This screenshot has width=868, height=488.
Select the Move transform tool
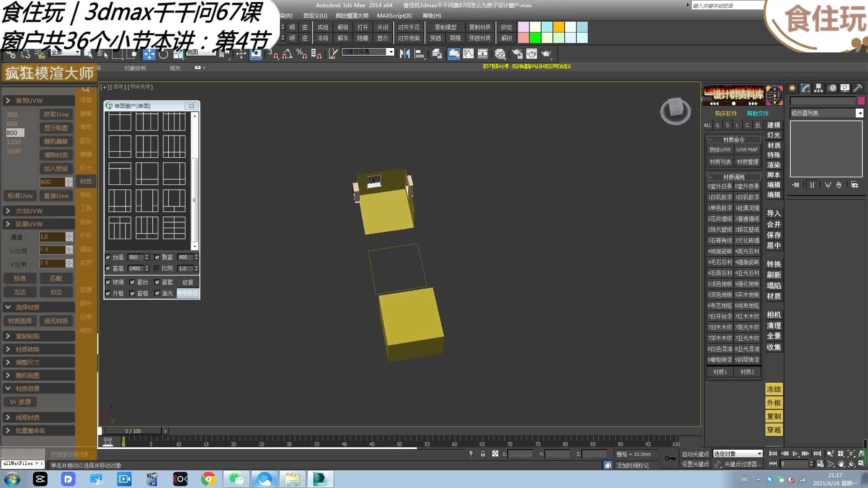[x=149, y=54]
